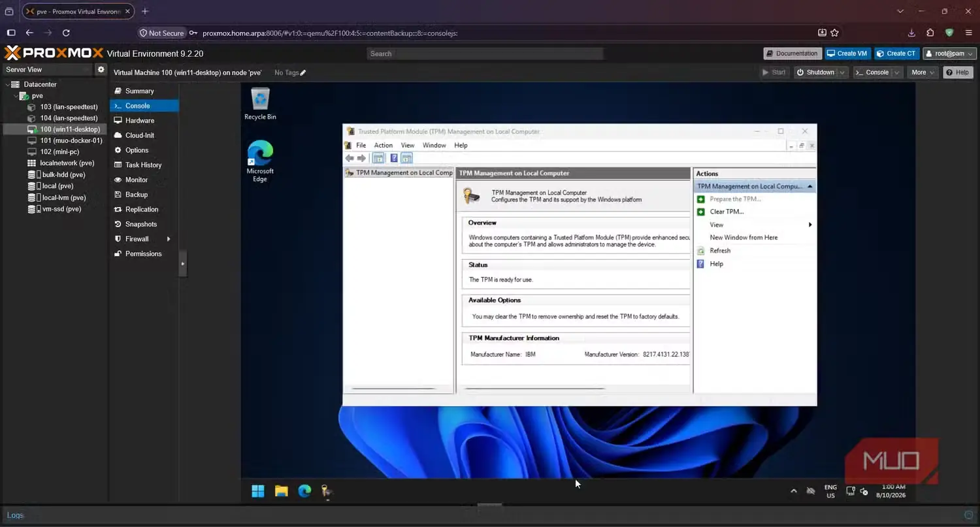
Task: Open the Hardware tab
Action: (x=144, y=121)
